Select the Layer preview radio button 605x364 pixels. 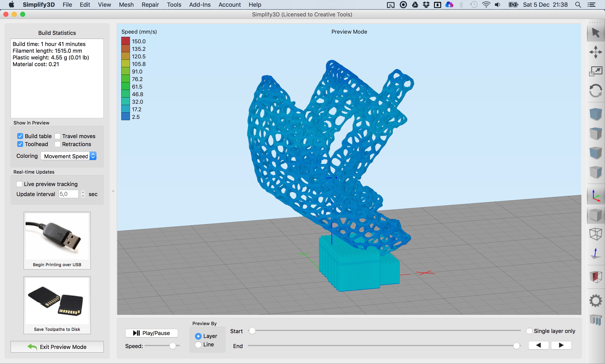(198, 336)
